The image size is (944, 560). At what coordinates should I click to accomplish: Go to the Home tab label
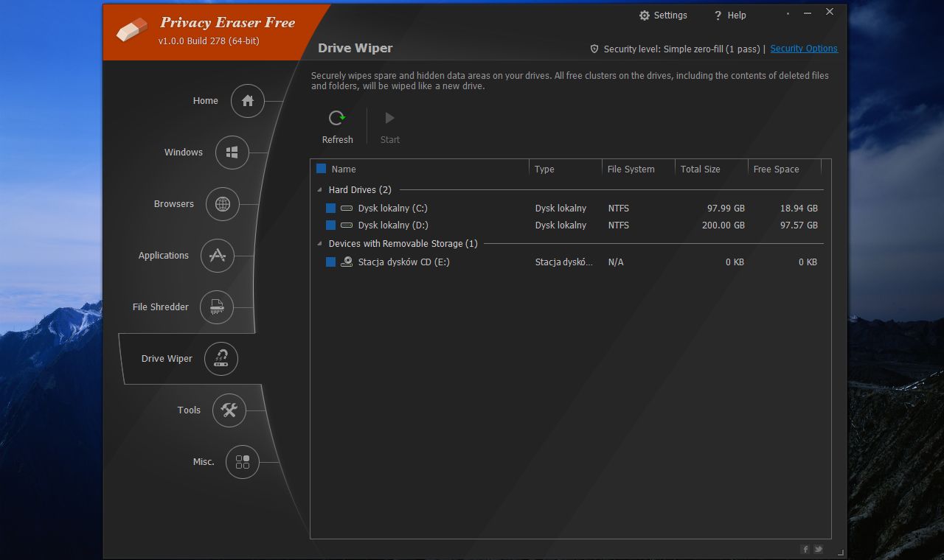click(206, 101)
